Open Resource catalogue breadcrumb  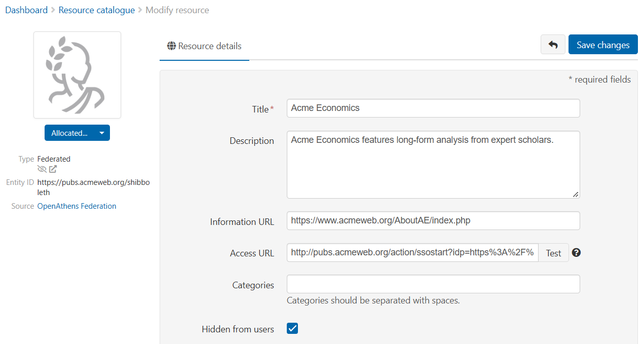(97, 10)
